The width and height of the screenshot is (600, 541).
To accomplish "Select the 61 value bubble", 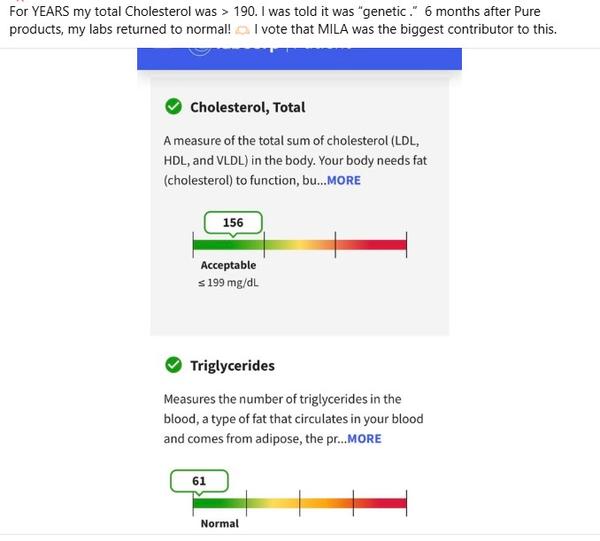I will pos(199,481).
